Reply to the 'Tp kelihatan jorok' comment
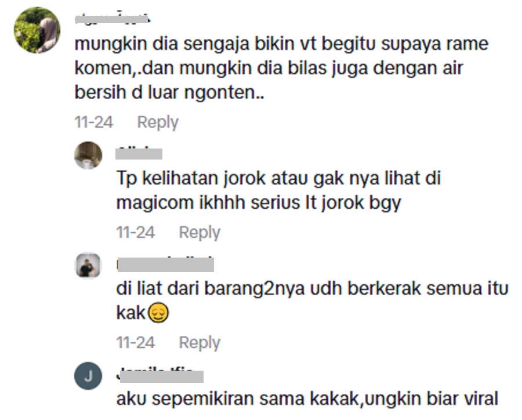The height and width of the screenshot is (420, 522). pyautogui.click(x=200, y=233)
